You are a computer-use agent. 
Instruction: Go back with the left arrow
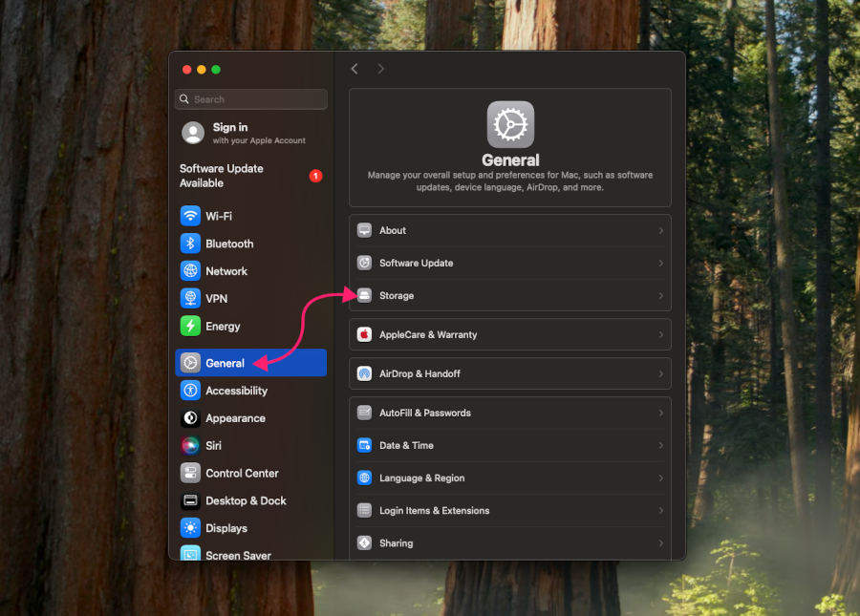point(355,69)
